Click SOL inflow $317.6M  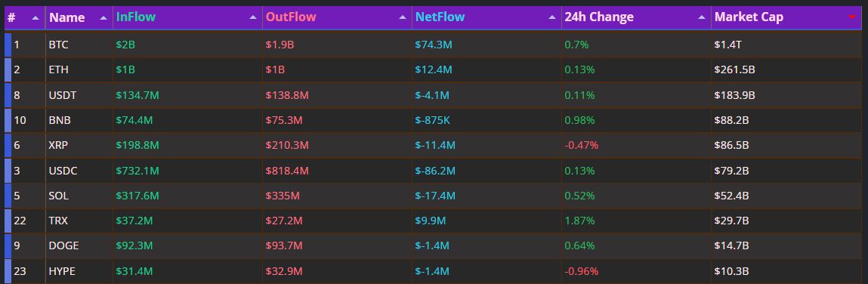137,196
